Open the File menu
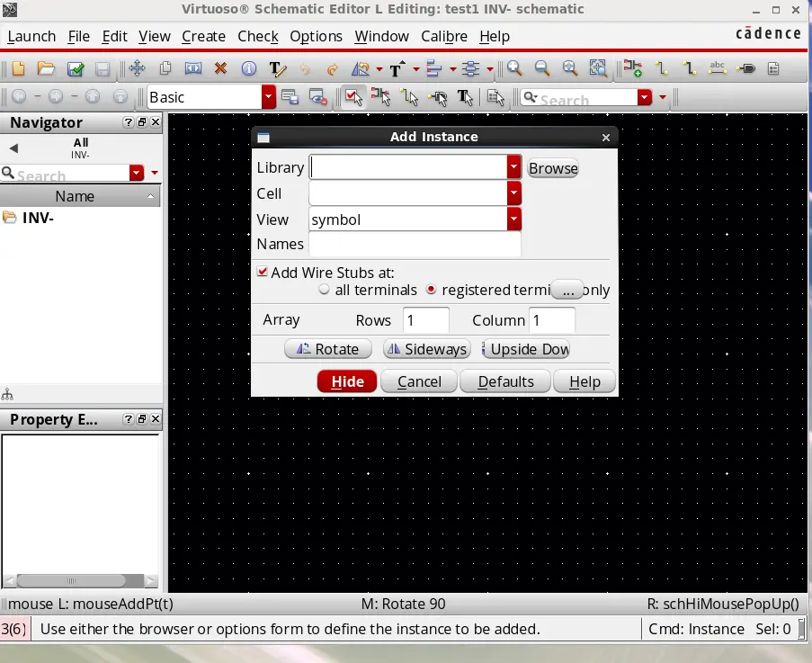The image size is (812, 663). tap(79, 36)
